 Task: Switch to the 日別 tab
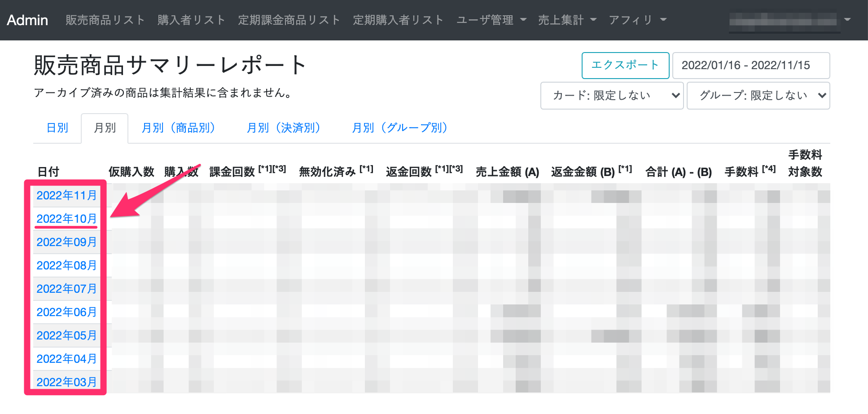[x=57, y=128]
